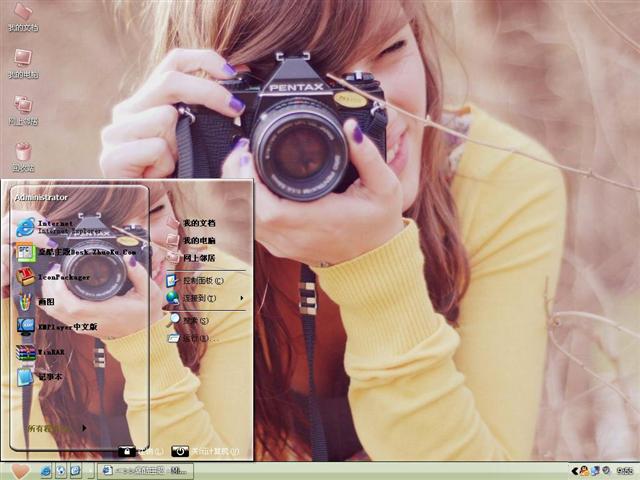Click the 关闭计算机 shut down button
The width and height of the screenshot is (640, 480).
[205, 451]
